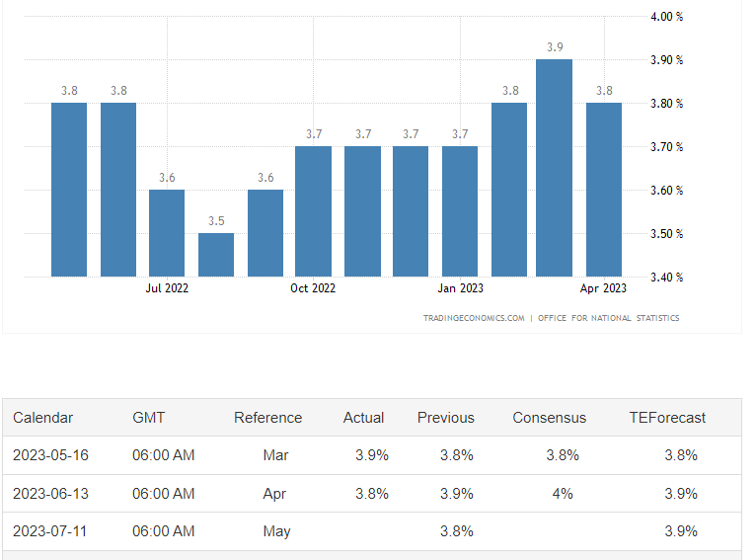
Task: Click the May reference cell
Action: pyautogui.click(x=276, y=531)
